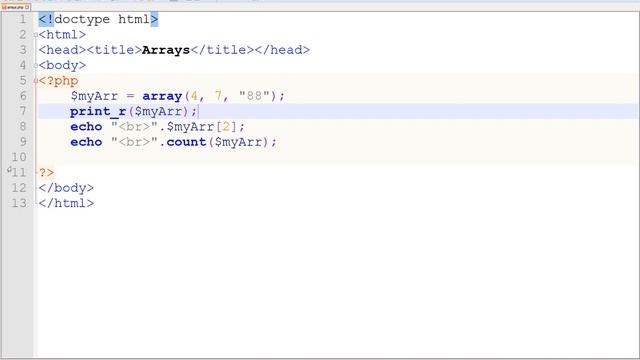Click line number 13 in the margin
This screenshot has width=640, height=360.
19,203
